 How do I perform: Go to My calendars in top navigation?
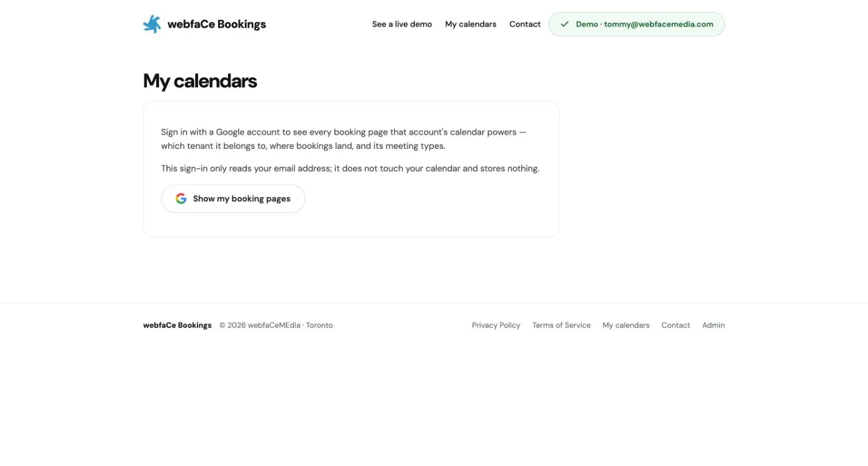pyautogui.click(x=471, y=24)
